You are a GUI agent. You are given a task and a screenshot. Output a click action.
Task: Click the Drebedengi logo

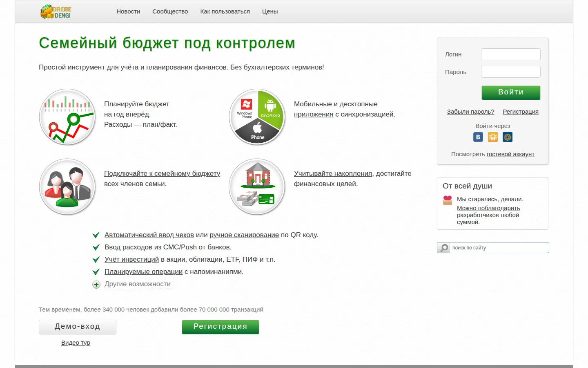click(x=56, y=11)
